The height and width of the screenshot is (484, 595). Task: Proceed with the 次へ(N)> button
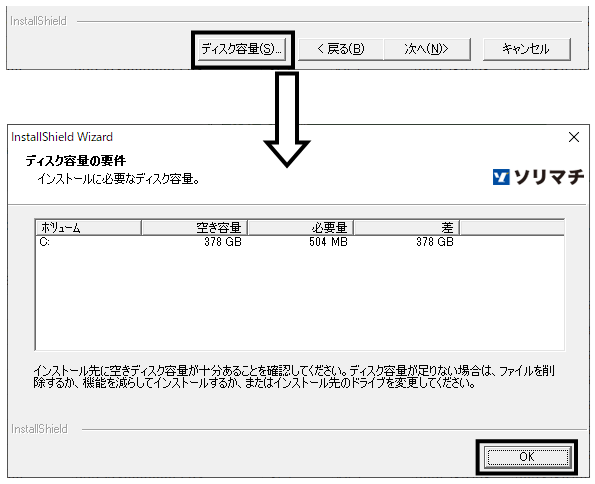click(x=427, y=49)
